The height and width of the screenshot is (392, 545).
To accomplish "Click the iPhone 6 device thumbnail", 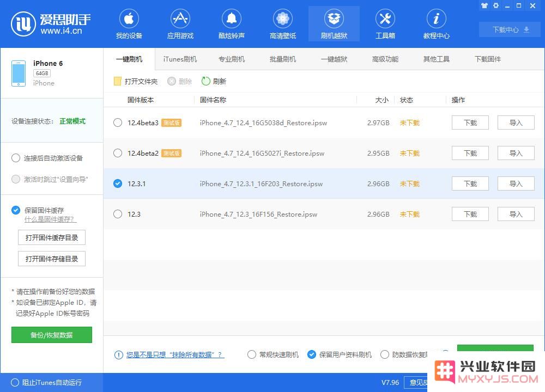I will coord(19,73).
